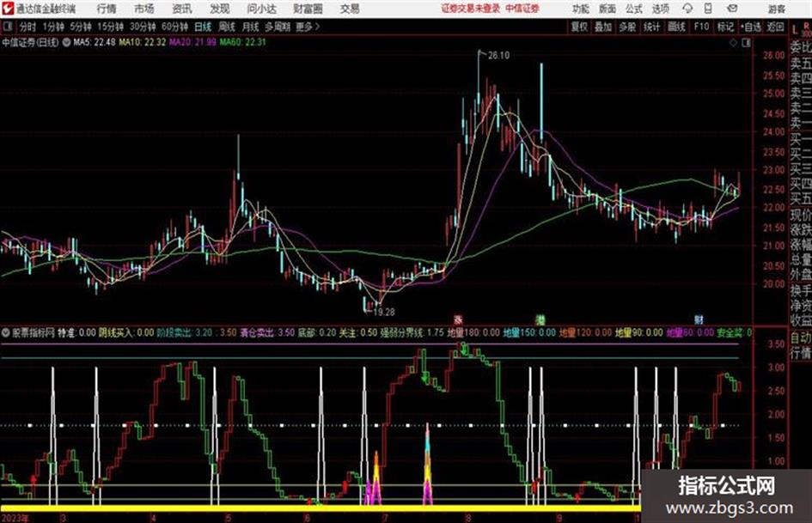Switch to 15分钟 chart period
The width and height of the screenshot is (812, 523).
[x=111, y=27]
